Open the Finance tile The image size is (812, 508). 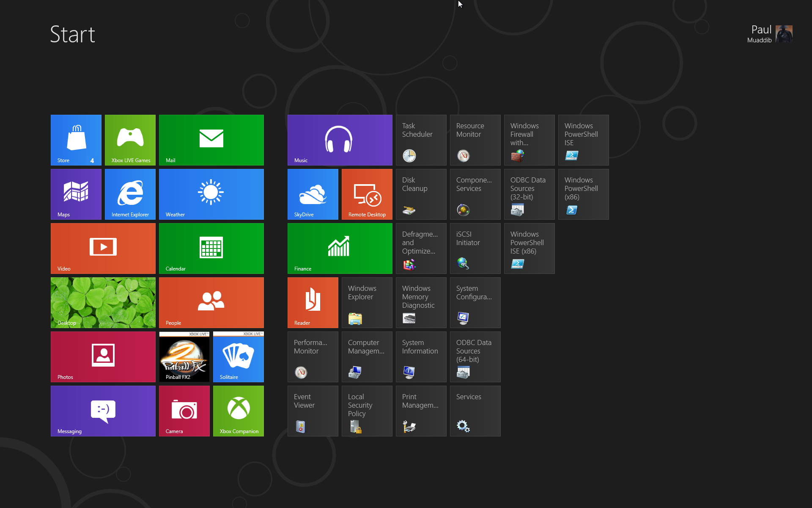(340, 248)
